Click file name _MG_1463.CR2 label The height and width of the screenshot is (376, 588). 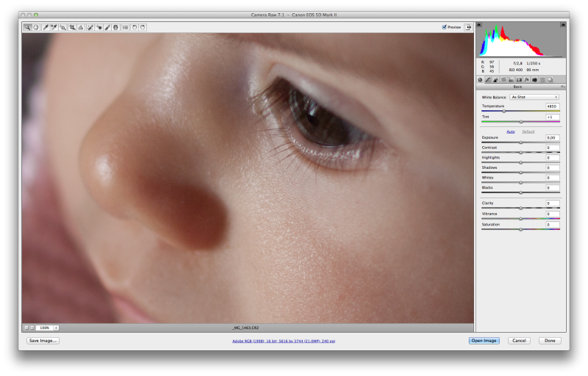pos(245,328)
